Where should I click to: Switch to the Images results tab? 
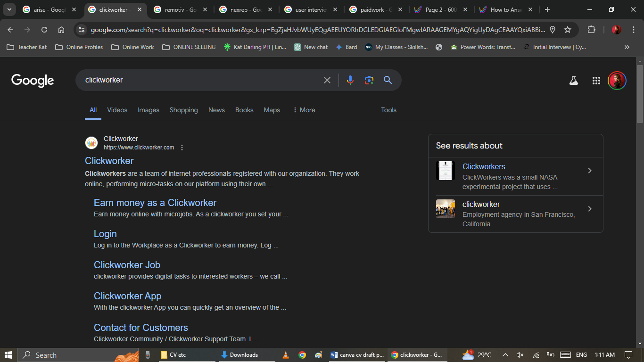(x=149, y=110)
